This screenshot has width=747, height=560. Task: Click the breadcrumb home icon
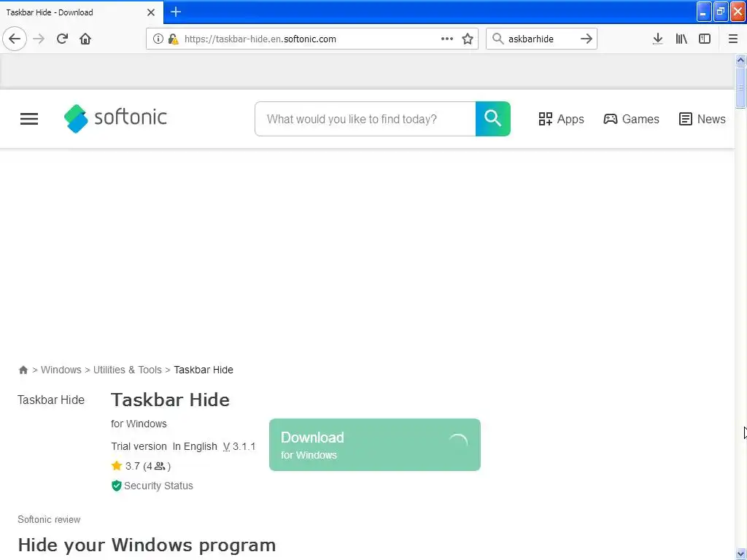[x=23, y=370]
